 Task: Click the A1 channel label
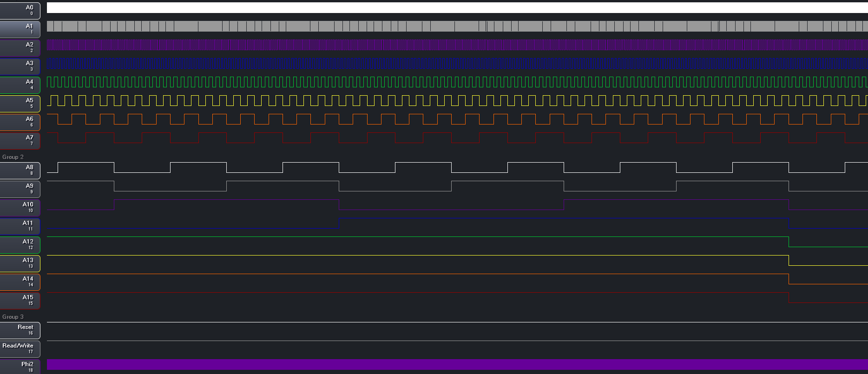[x=20, y=29]
